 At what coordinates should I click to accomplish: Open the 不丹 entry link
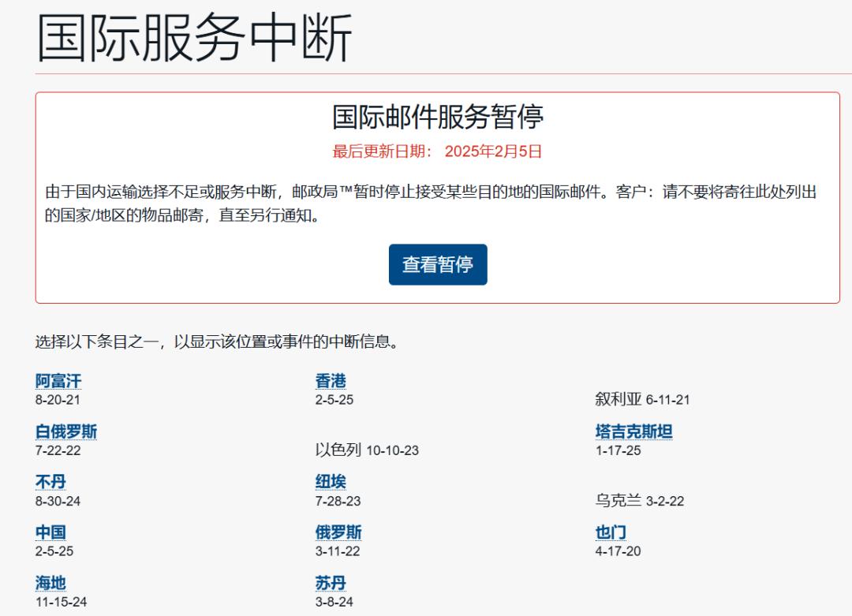[50, 483]
